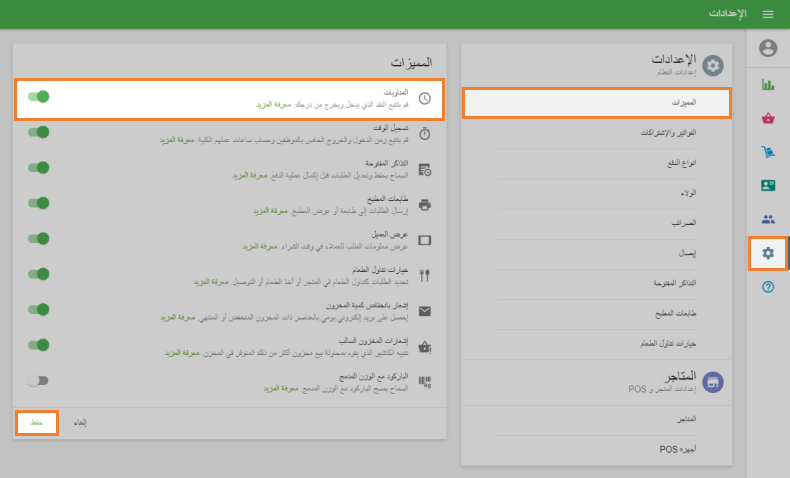This screenshot has width=790, height=478.
Task: Open Help via question mark icon
Action: pyautogui.click(x=768, y=287)
